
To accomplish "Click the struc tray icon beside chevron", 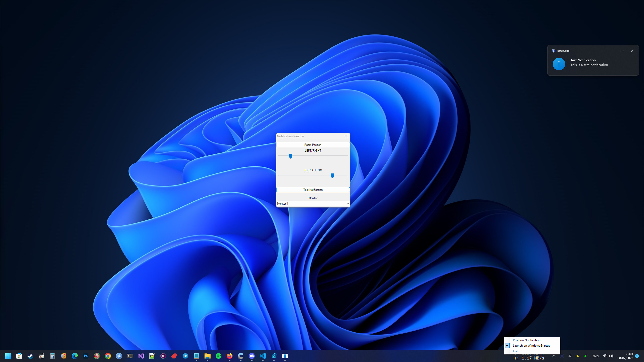I will pos(562,356).
